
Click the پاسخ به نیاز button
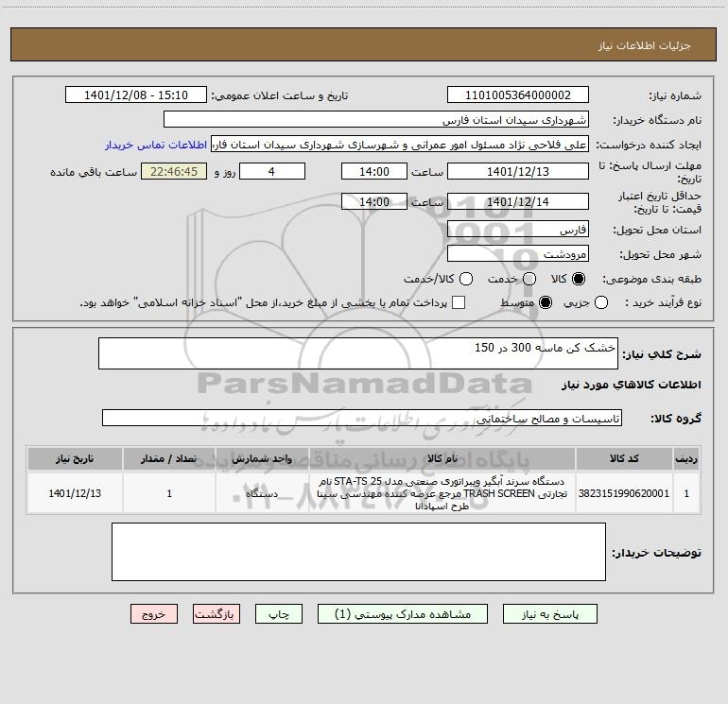pos(549,614)
